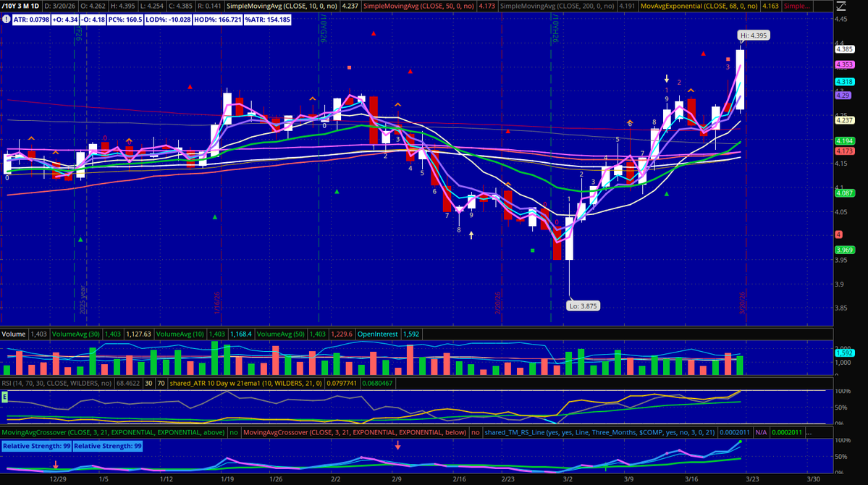Click the RSI value 68.4622
This screenshot has height=485, width=868.
[x=128, y=383]
